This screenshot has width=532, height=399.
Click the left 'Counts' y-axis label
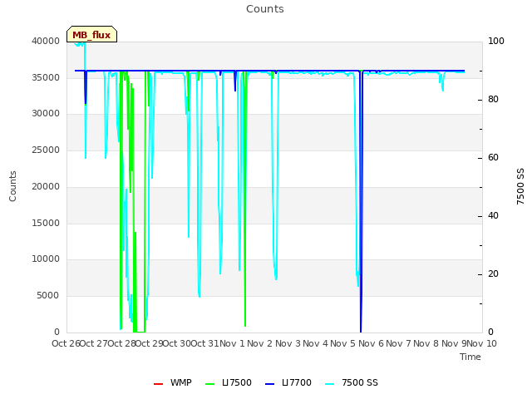12,186
